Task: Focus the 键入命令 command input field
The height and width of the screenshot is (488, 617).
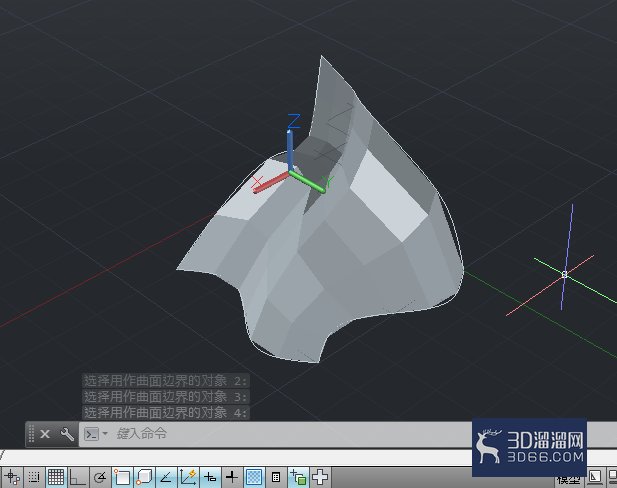Action: 275,434
